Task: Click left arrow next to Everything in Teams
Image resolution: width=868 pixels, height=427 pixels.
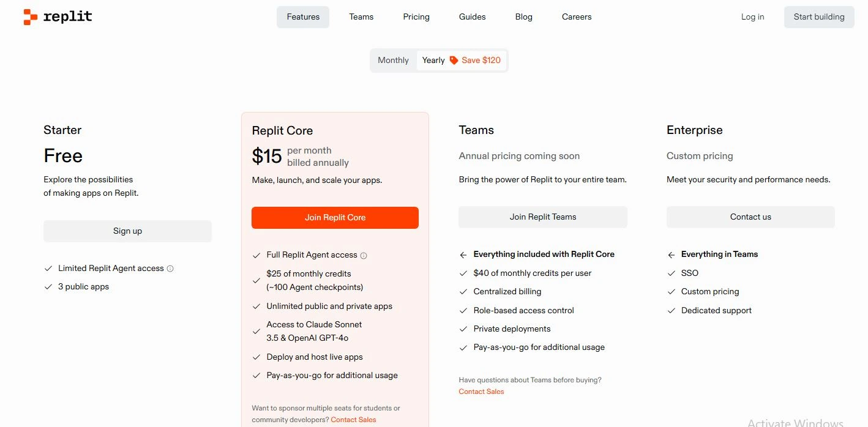Action: coord(672,254)
